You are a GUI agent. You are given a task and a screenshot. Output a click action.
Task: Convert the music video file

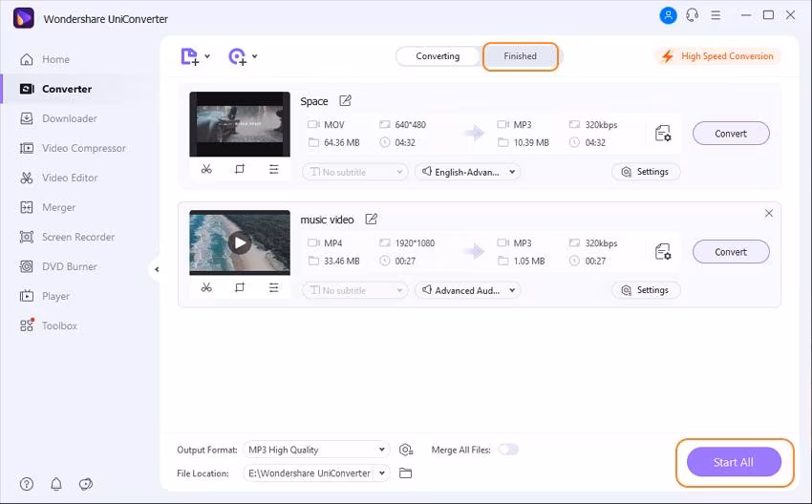point(731,252)
